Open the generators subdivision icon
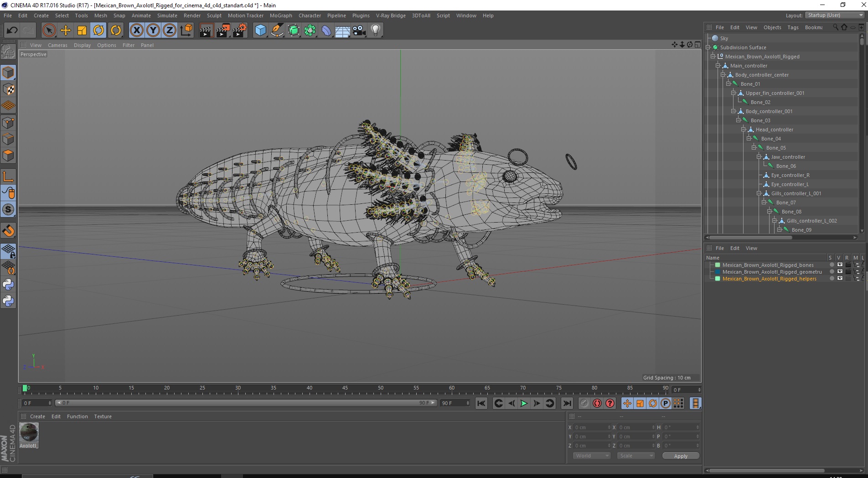This screenshot has height=478, width=868. tap(294, 31)
